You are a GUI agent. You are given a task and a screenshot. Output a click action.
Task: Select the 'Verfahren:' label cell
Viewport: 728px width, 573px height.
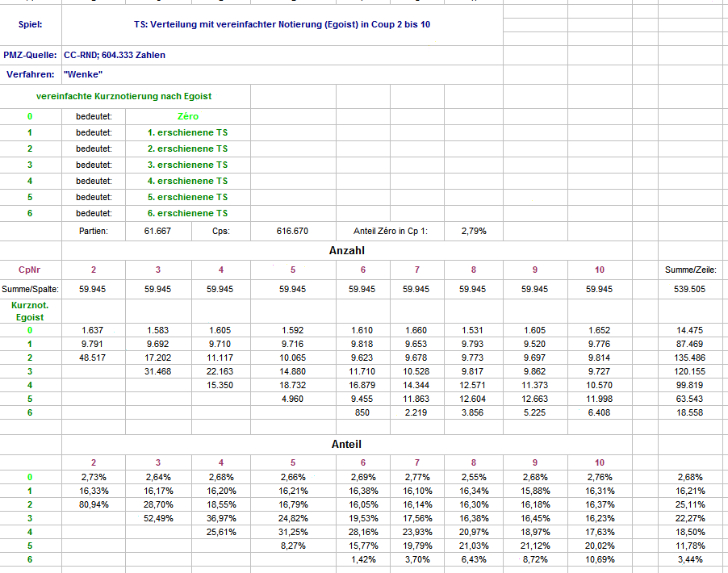(30, 74)
